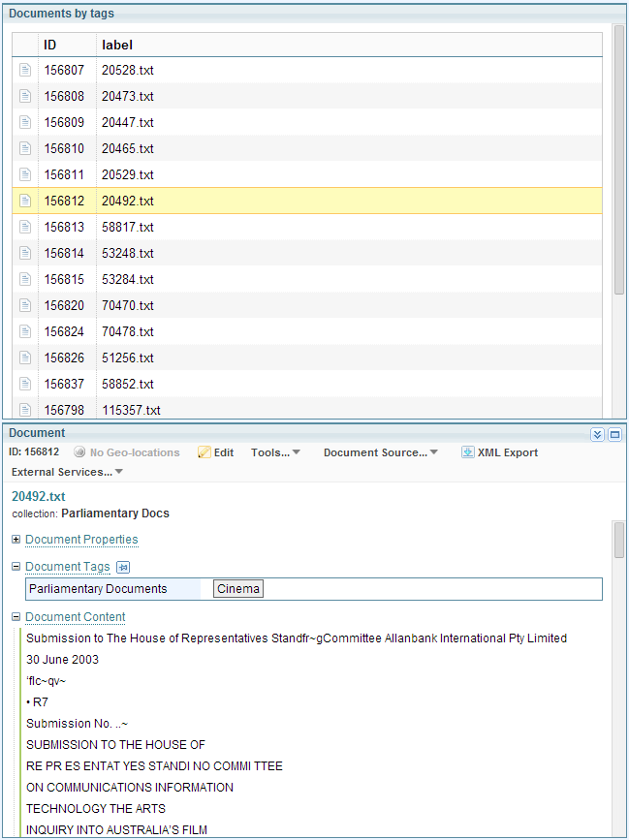The image size is (629, 840).
Task: Expand the Document Properties section
Action: [x=16, y=540]
